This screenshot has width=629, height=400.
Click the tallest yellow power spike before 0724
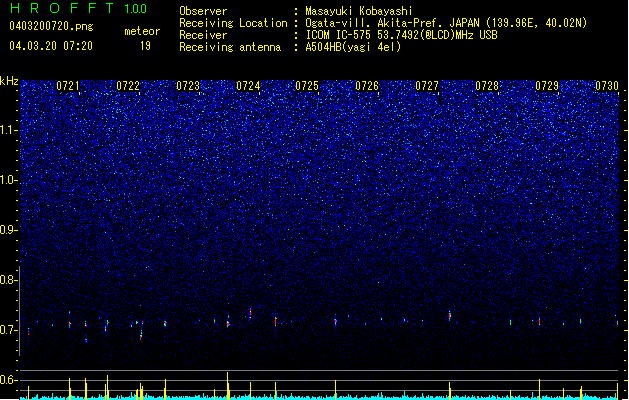pyautogui.click(x=227, y=385)
